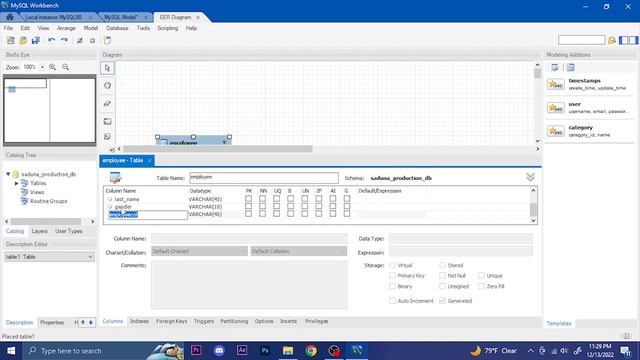Check PK for the last_name column

248,199
